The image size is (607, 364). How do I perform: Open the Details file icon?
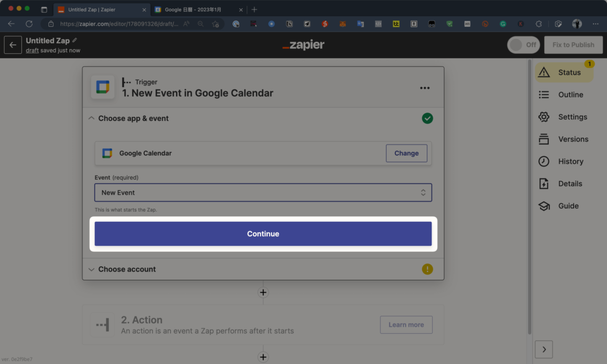click(x=544, y=184)
